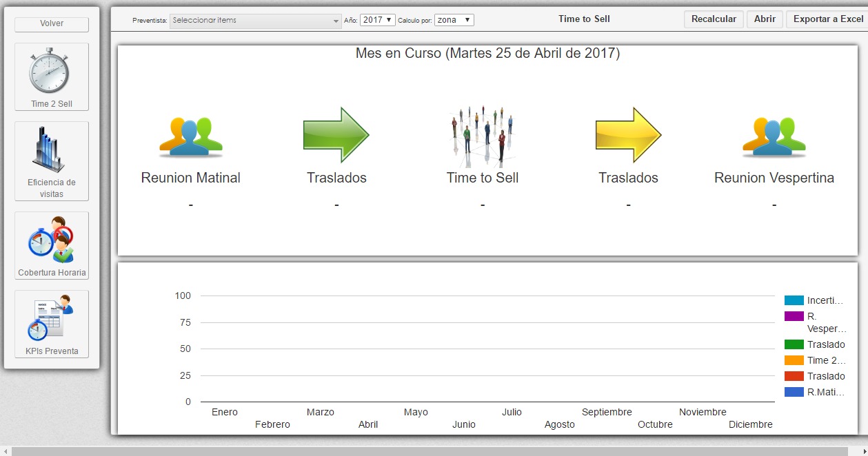This screenshot has height=456, width=868.
Task: Click the Abrir button
Action: pos(765,19)
